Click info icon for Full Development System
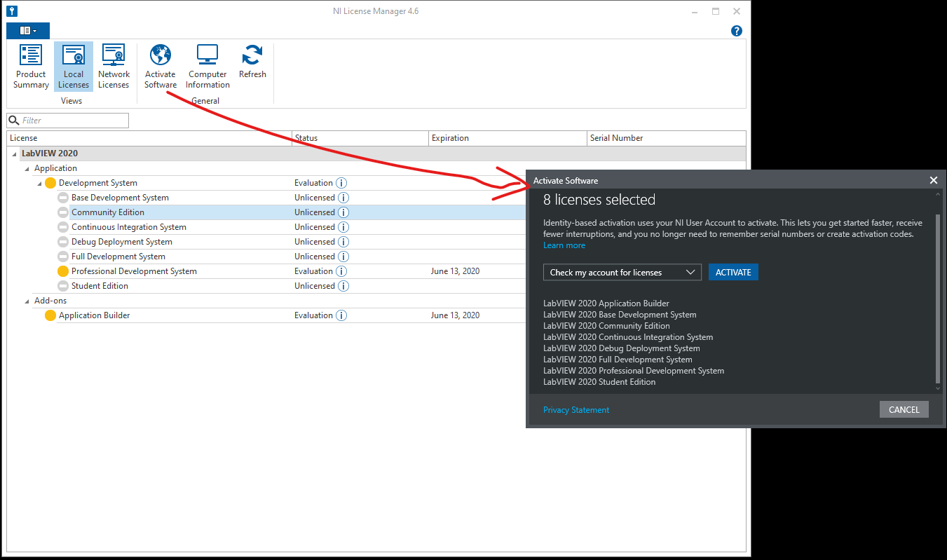 coord(342,257)
